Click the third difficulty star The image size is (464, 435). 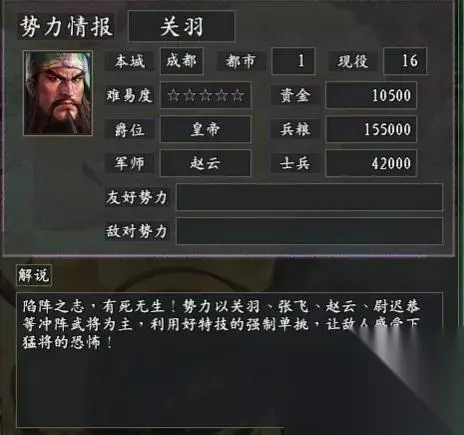coord(205,96)
